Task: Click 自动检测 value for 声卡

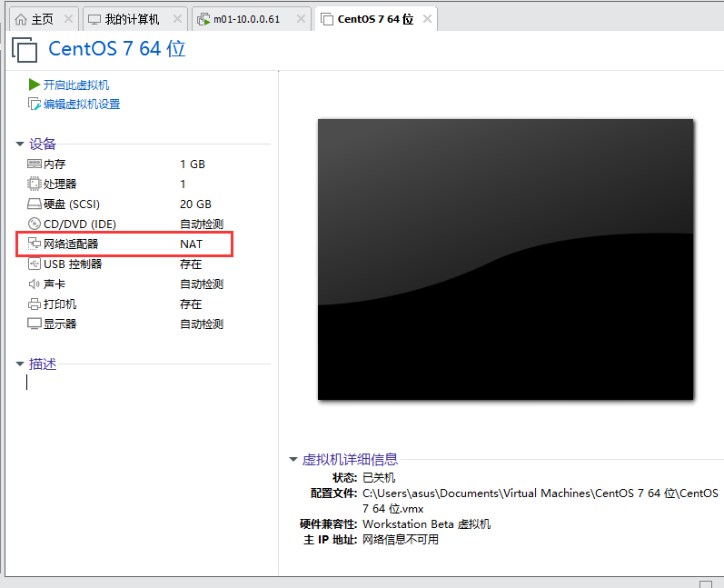Action: (x=202, y=284)
